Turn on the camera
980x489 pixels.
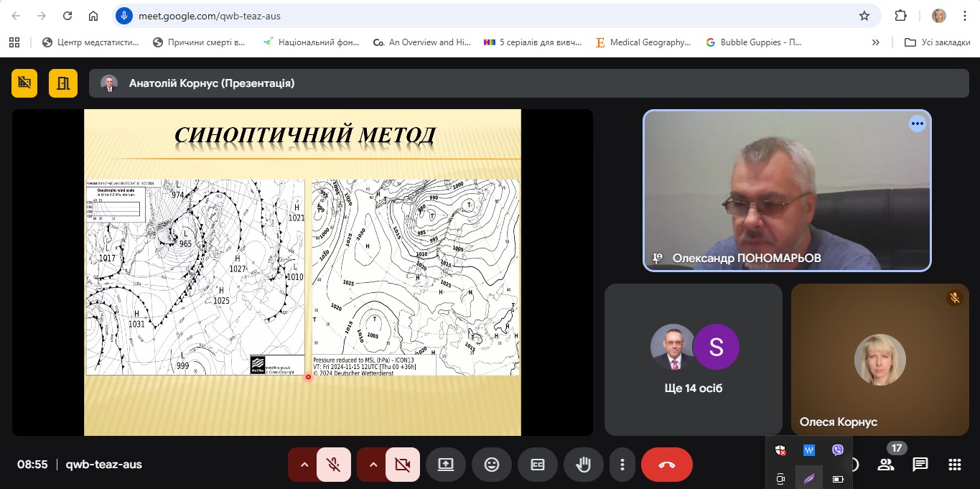403,465
